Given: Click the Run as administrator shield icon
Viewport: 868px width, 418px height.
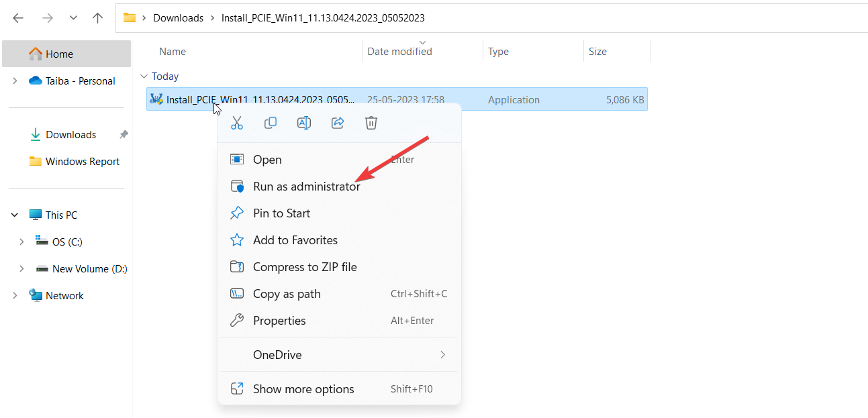Looking at the screenshot, I should click(237, 187).
